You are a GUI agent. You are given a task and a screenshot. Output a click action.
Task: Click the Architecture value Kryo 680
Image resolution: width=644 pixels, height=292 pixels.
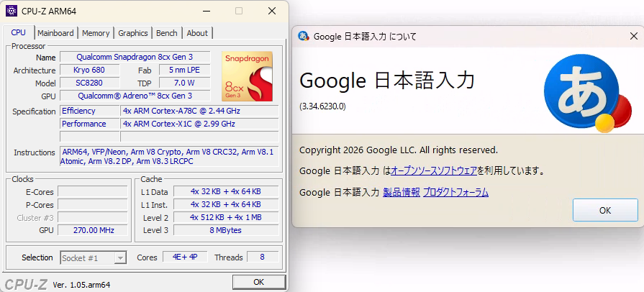(x=89, y=70)
